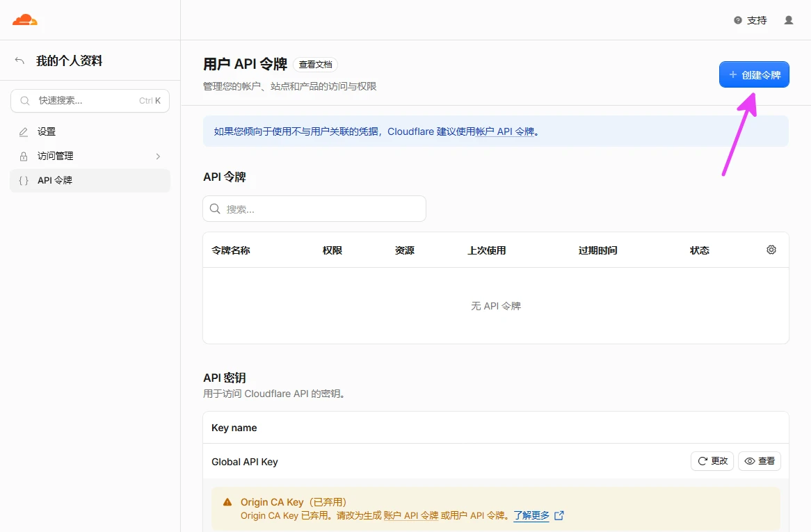
Task: Follow the 账户 API 令牌 link in warning
Action: [x=410, y=515]
